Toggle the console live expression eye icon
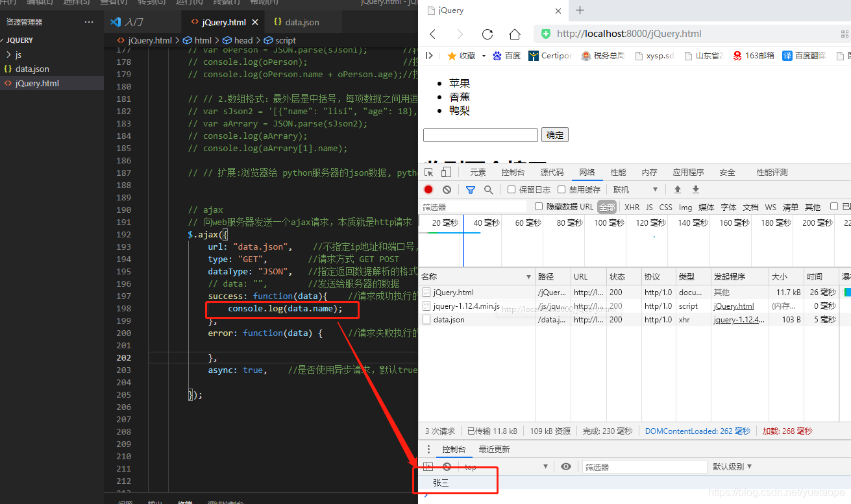Viewport: 851px width, 504px height. (x=566, y=466)
